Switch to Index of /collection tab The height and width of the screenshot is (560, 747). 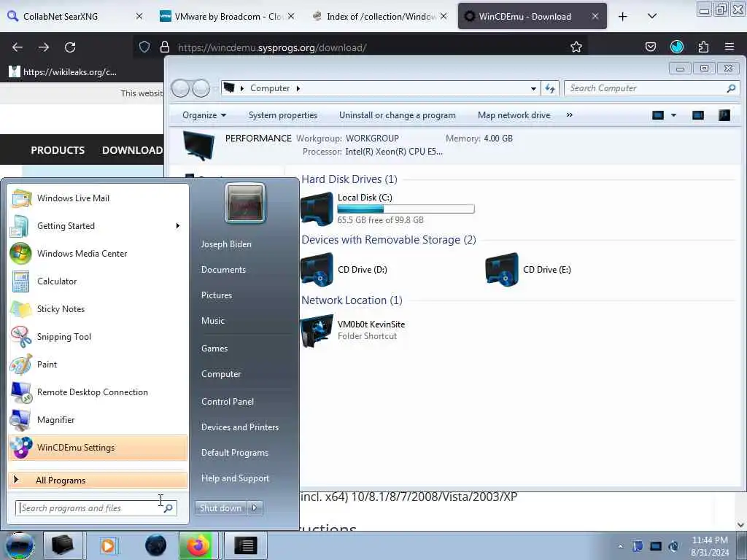379,16
